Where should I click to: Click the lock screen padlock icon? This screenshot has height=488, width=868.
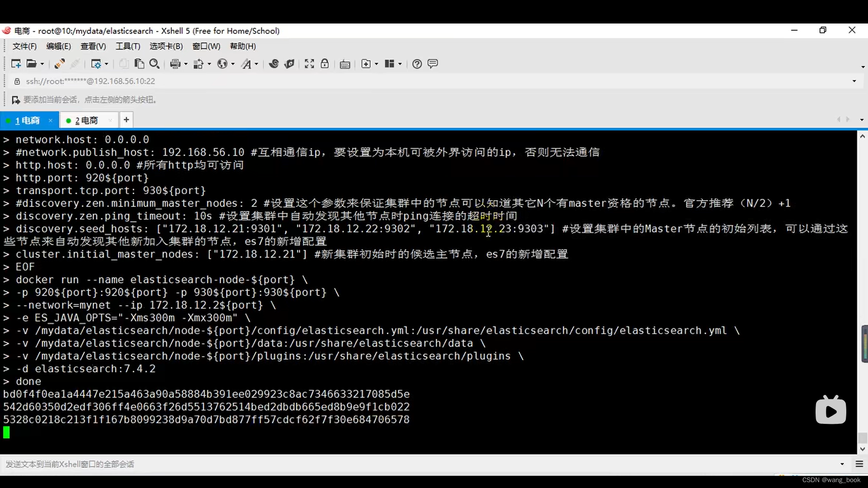(x=325, y=64)
